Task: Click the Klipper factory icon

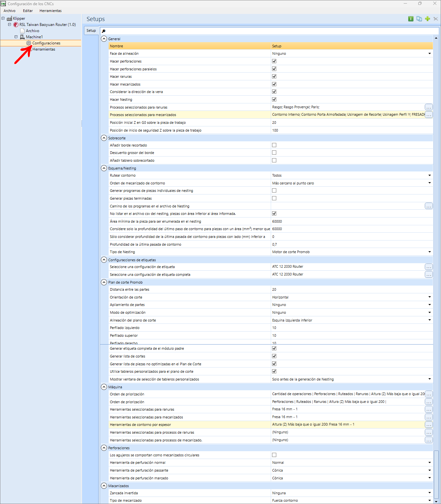Action: point(9,18)
